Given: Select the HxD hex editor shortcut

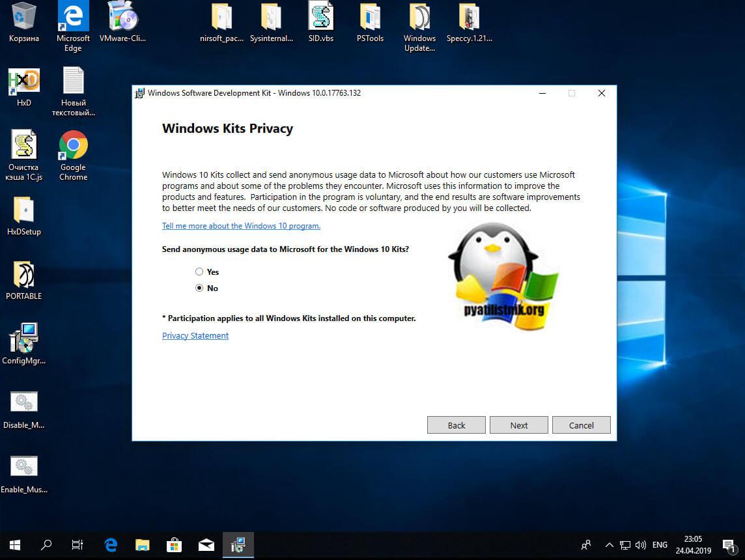Looking at the screenshot, I should coord(23,87).
